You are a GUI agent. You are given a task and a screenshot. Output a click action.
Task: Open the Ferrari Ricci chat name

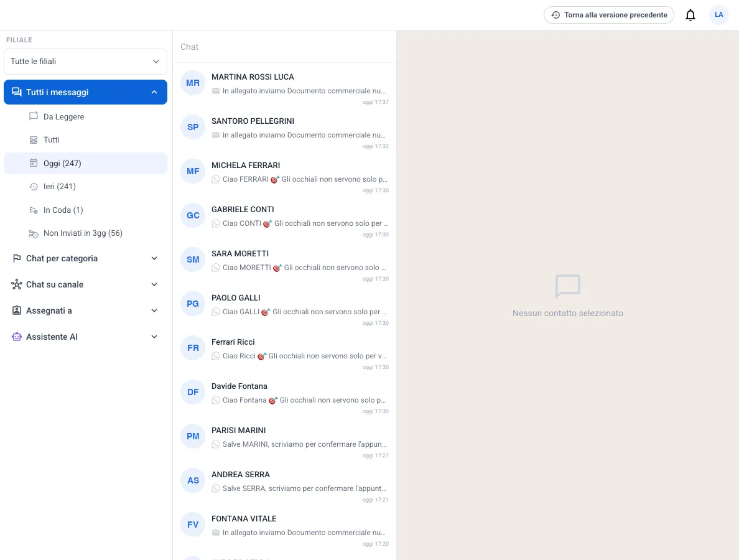tap(233, 342)
